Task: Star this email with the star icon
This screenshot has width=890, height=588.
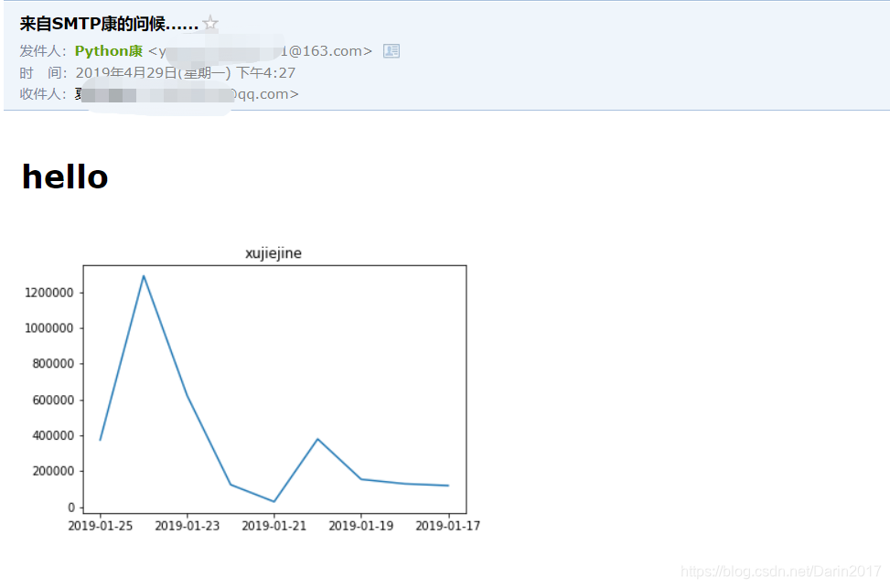Action: click(210, 23)
